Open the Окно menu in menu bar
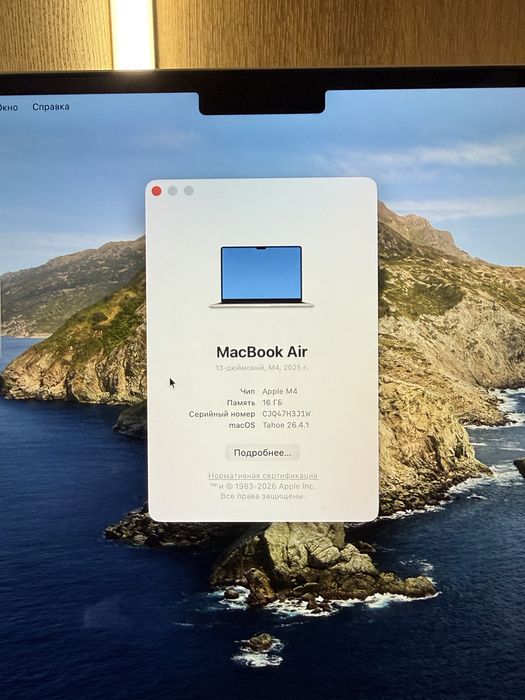525x700 pixels. (8, 107)
